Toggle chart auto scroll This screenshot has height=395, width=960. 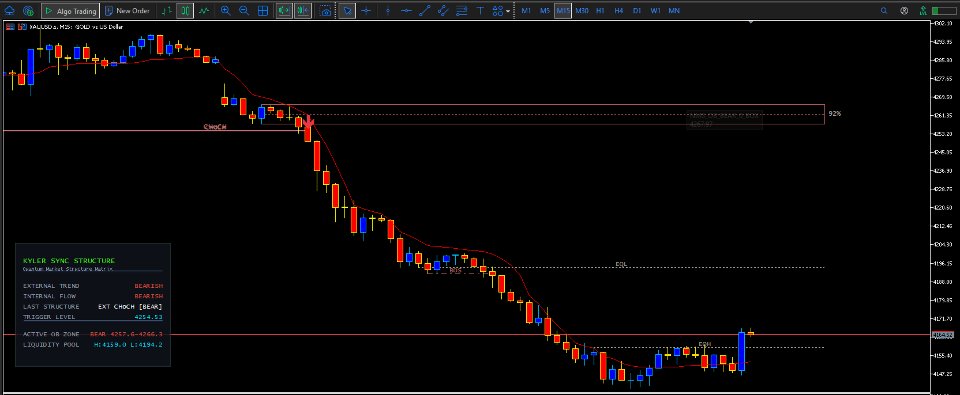pyautogui.click(x=283, y=11)
